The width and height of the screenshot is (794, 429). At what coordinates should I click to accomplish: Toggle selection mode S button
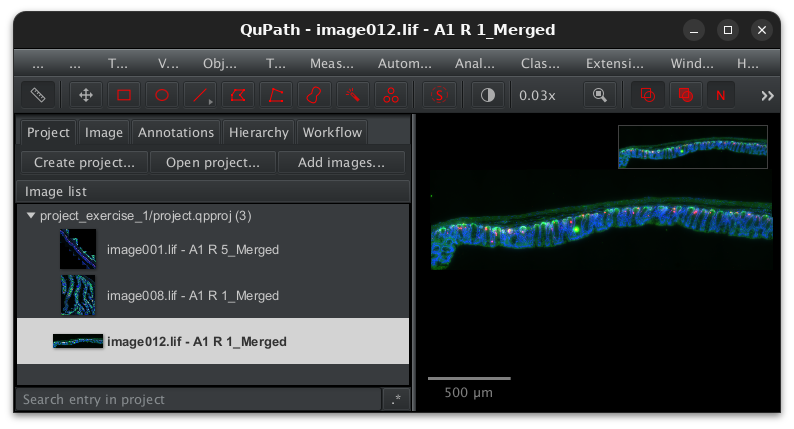click(x=438, y=96)
